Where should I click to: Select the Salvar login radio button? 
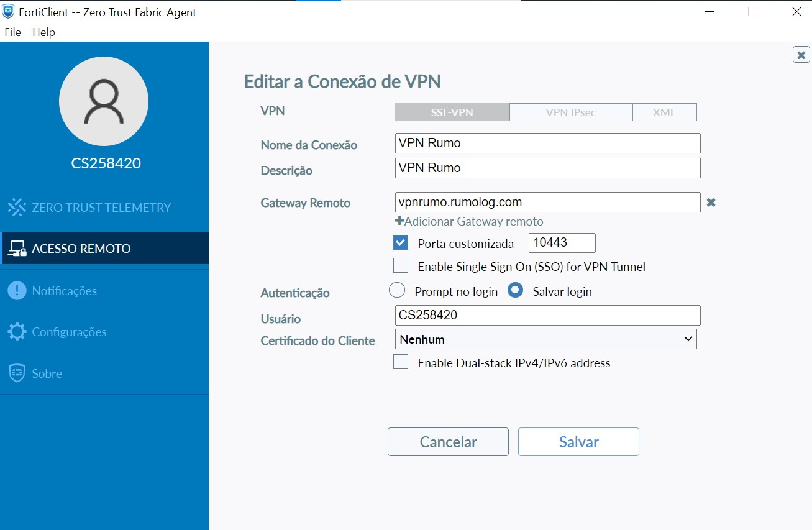516,290
